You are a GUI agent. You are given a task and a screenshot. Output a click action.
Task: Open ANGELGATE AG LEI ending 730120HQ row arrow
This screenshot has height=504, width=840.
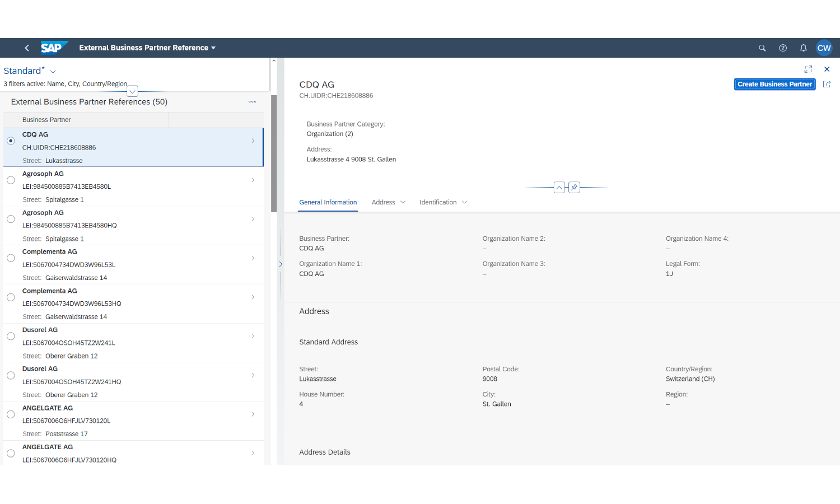coord(253,453)
